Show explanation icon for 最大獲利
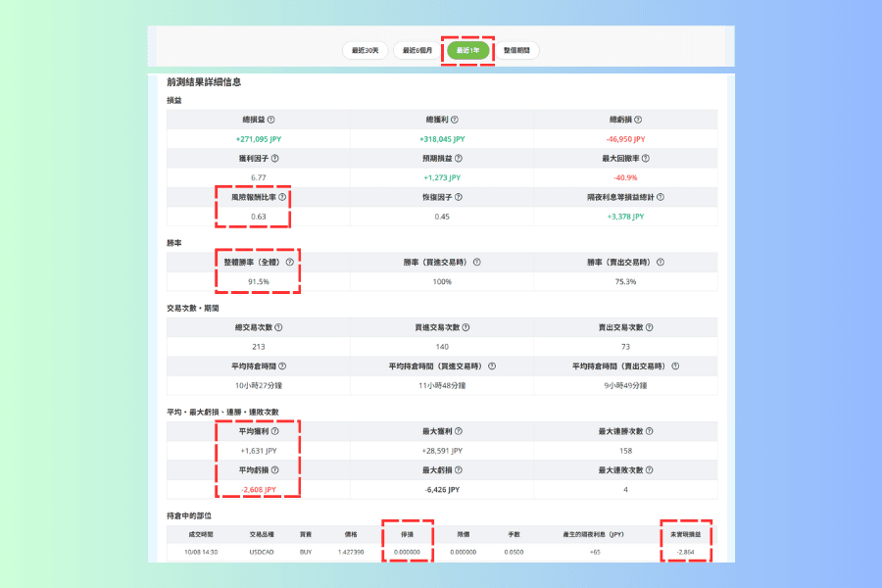Screen dimensions: 882x588 point(459,431)
